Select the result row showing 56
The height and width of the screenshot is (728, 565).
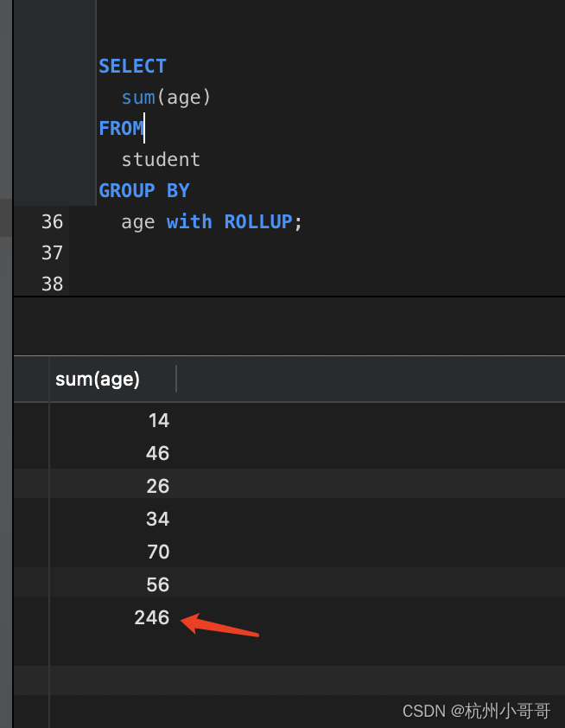158,584
